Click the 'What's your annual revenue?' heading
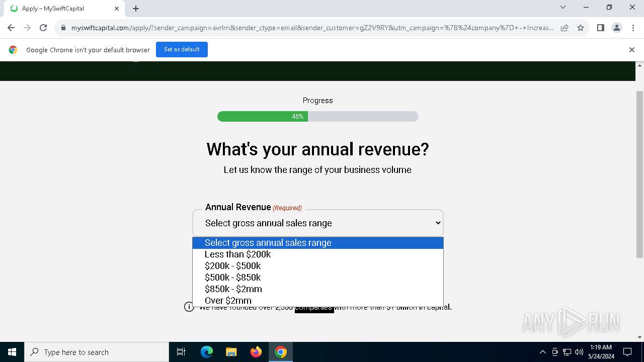This screenshot has height=362, width=644. 318,149
